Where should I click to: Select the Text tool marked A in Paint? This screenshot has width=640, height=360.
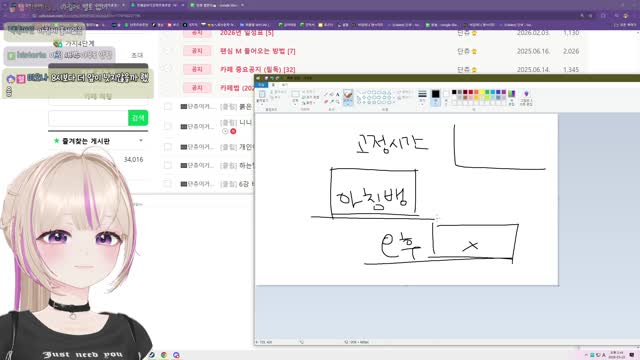point(338,95)
